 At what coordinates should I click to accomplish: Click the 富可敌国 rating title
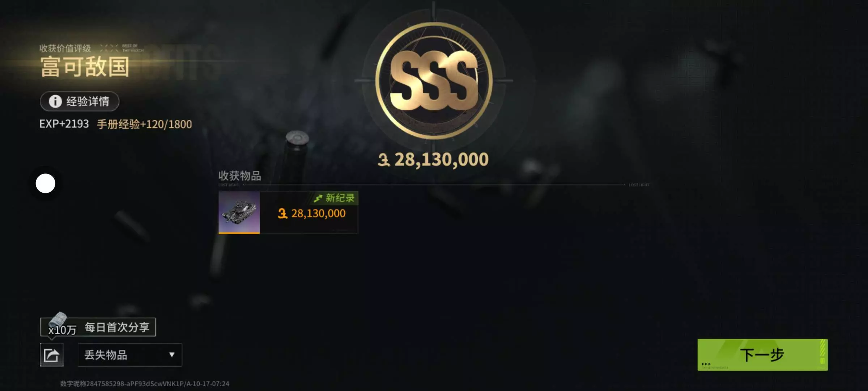pos(85,67)
